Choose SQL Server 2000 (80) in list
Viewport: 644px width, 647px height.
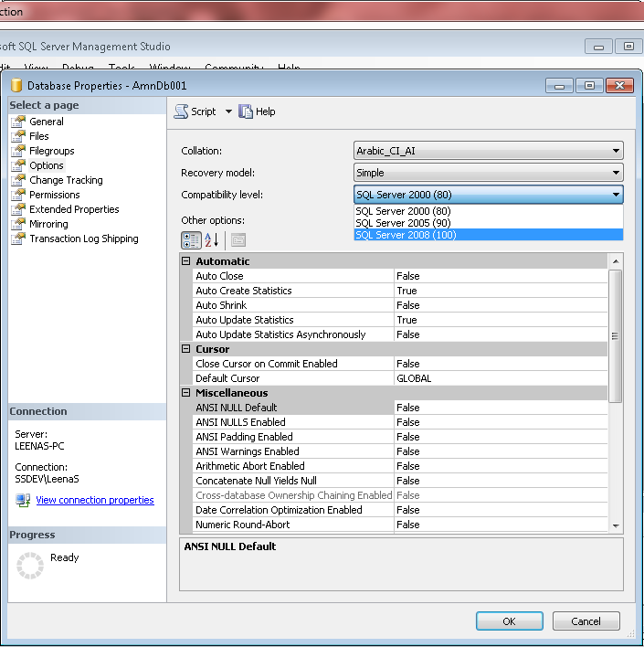pos(489,211)
